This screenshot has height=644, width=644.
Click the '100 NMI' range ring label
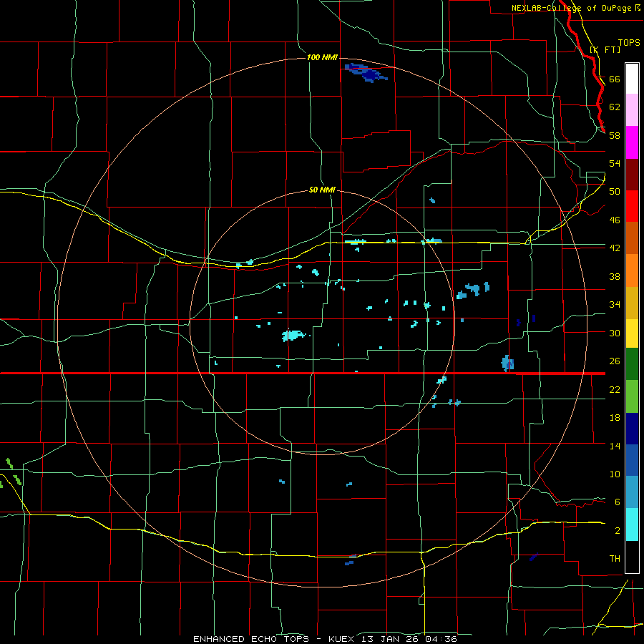323,57
